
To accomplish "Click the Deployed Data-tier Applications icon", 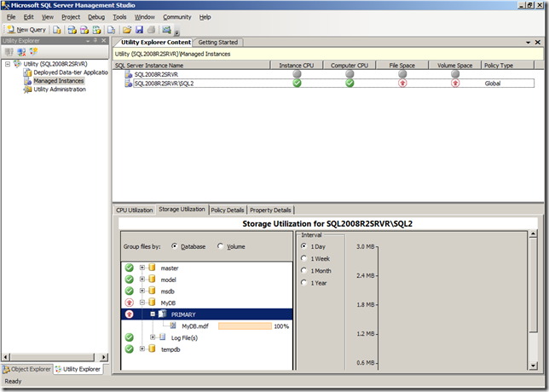I will click(x=27, y=72).
